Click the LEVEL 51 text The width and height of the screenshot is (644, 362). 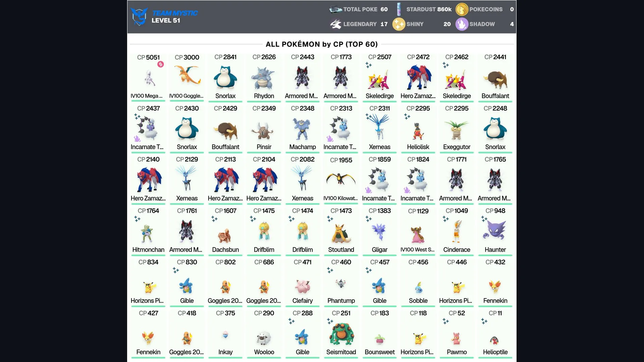[166, 20]
